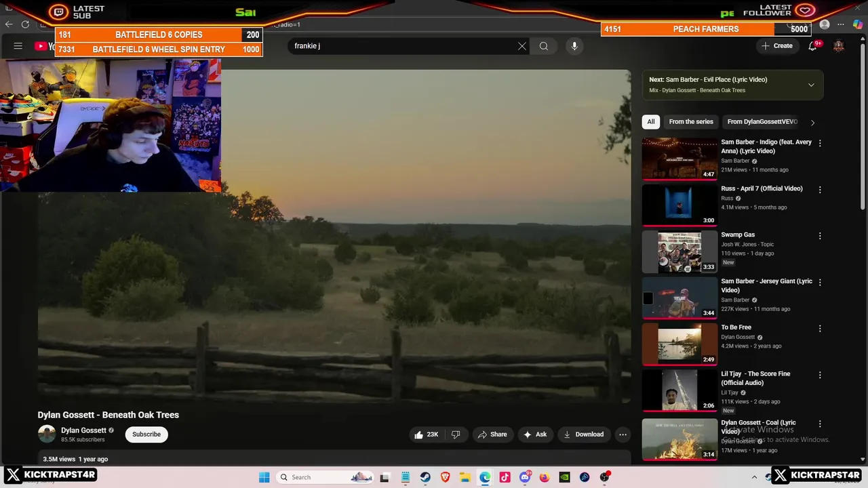Screen dimensions: 868x488
Task: Open the Dylan Gossett channel name link
Action: [x=83, y=430]
